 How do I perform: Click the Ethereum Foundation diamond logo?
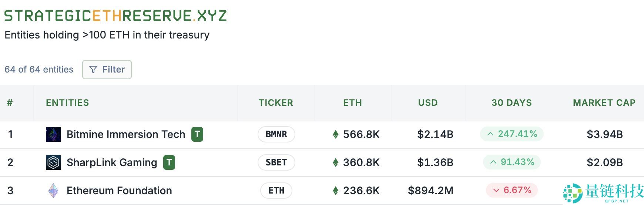[x=53, y=191]
